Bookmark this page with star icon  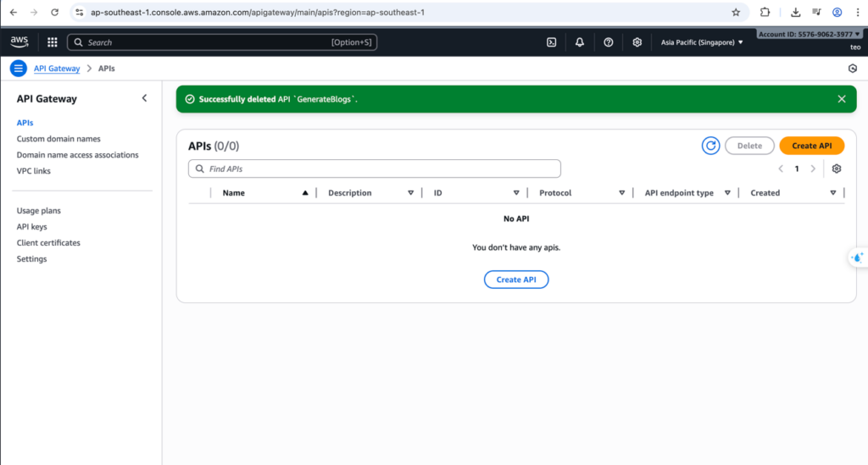[736, 13]
